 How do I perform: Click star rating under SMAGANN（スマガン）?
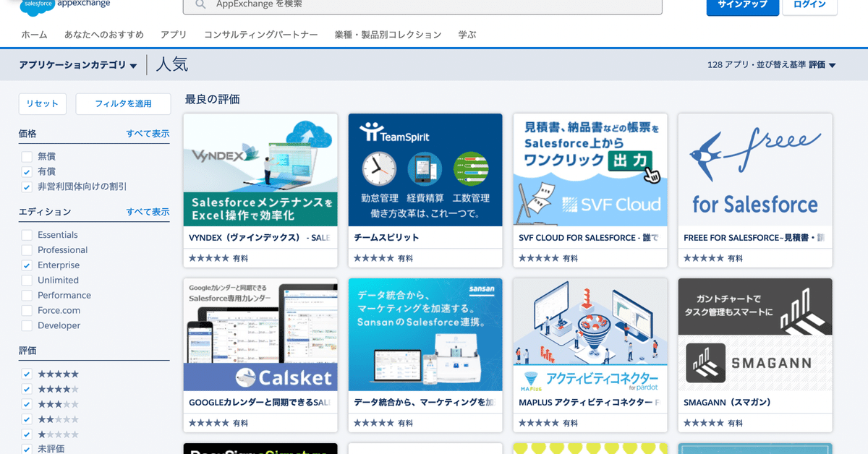tap(704, 423)
